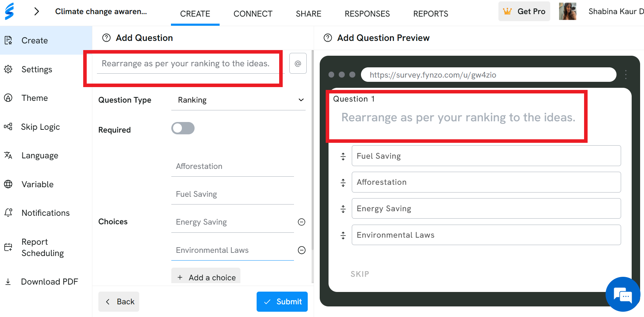The width and height of the screenshot is (644, 317).
Task: Open the CONNECT tab
Action: click(253, 14)
